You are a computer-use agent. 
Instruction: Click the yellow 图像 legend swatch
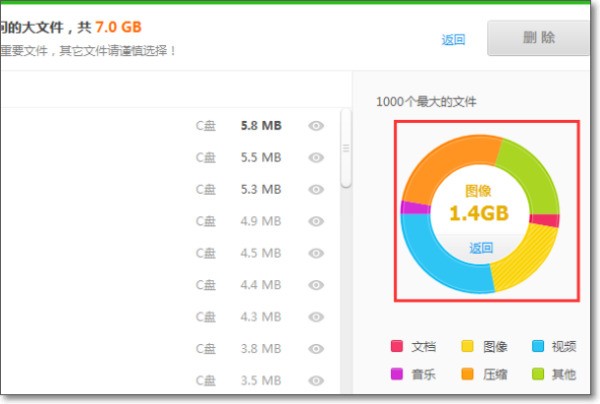click(467, 346)
